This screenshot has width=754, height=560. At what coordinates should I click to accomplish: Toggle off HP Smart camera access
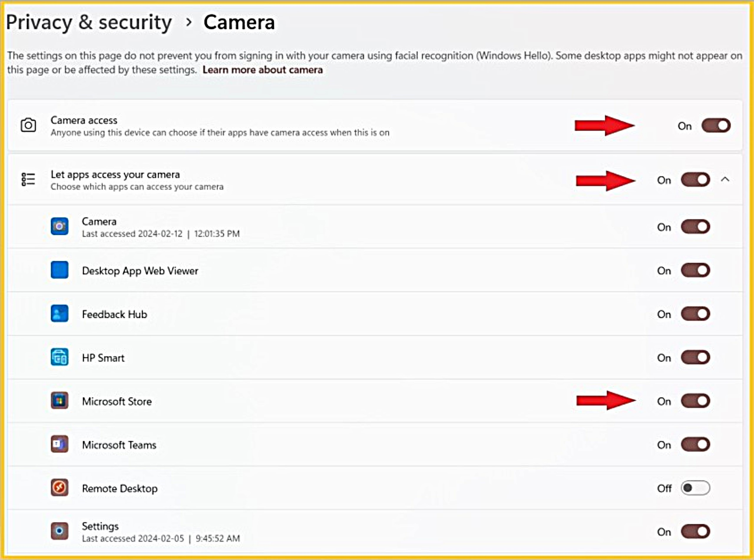point(695,357)
